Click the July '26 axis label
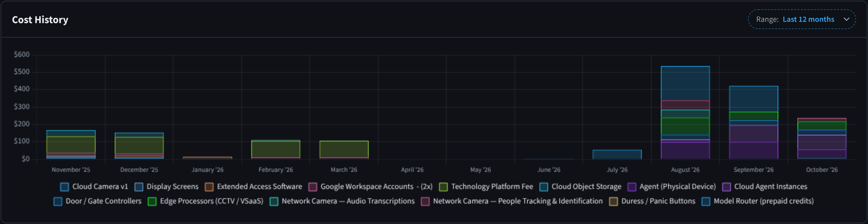The image size is (868, 224). [x=617, y=170]
